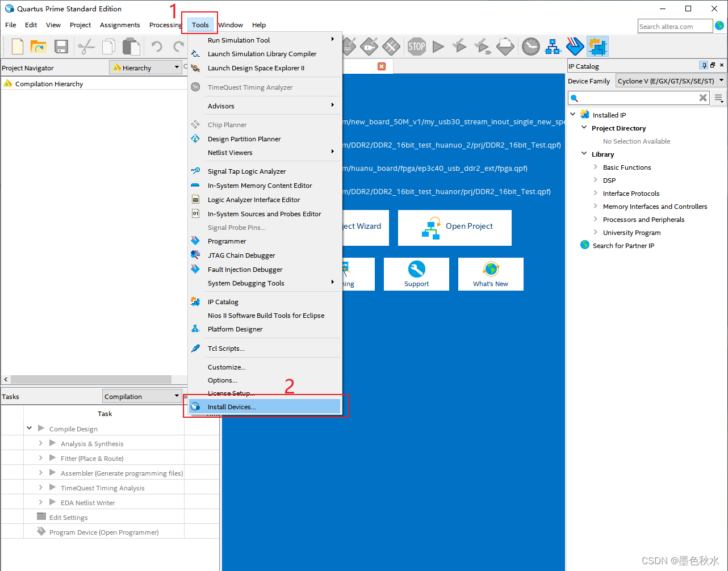Click the Copy toolbar icon

click(109, 47)
